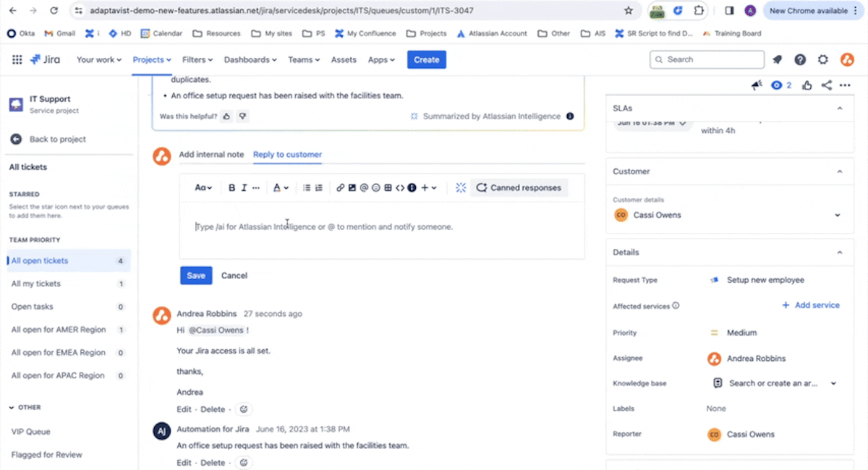Viewport: 868px width, 470px height.
Task: Switch to Add internal note tab
Action: click(211, 155)
